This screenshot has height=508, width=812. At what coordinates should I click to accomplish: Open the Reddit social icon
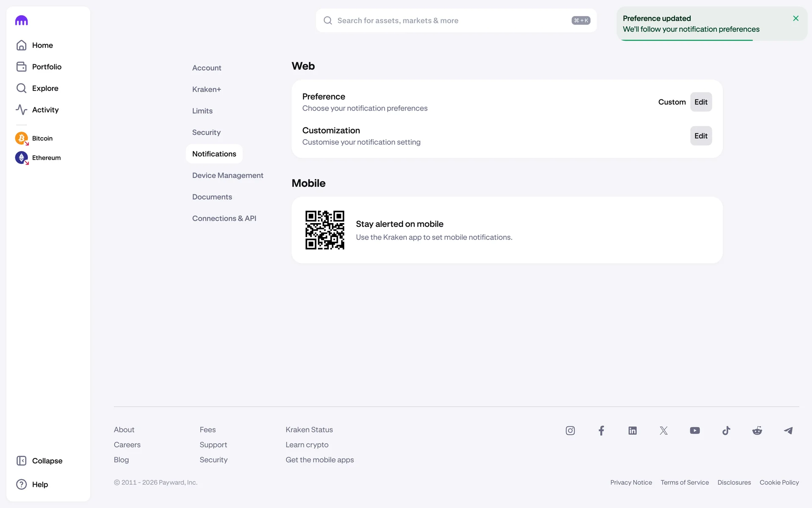(757, 431)
